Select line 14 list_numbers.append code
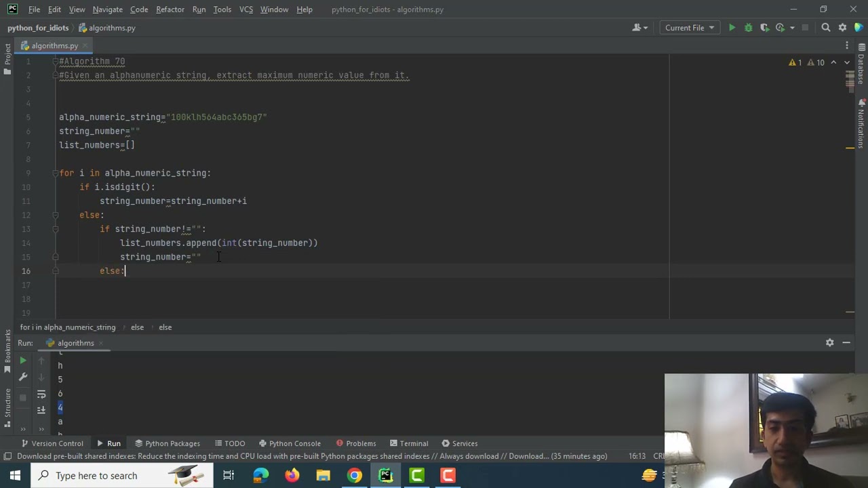The width and height of the screenshot is (868, 488). (x=219, y=243)
